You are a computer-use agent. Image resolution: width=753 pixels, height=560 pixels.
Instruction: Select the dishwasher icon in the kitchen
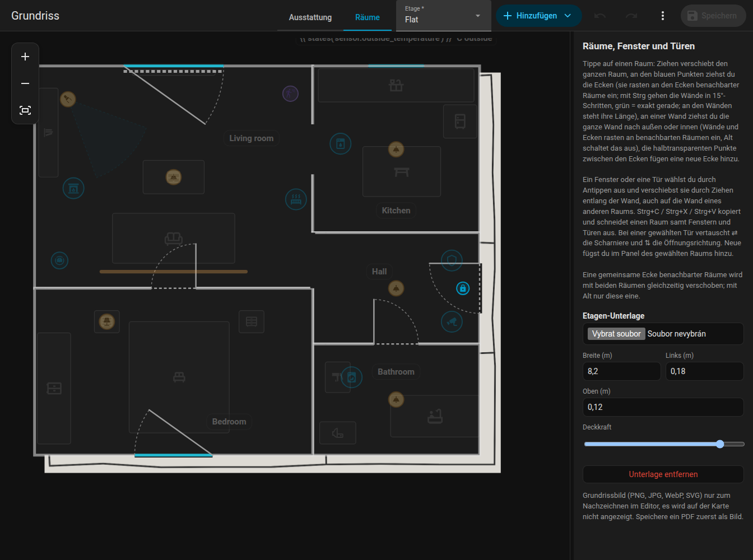pos(340,144)
